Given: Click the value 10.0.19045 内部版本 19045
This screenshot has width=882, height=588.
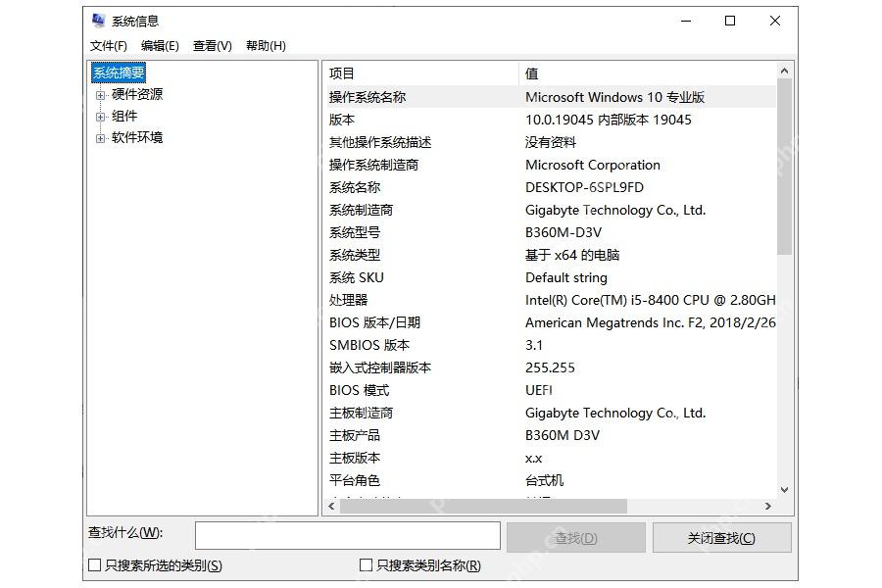Looking at the screenshot, I should point(609,120).
